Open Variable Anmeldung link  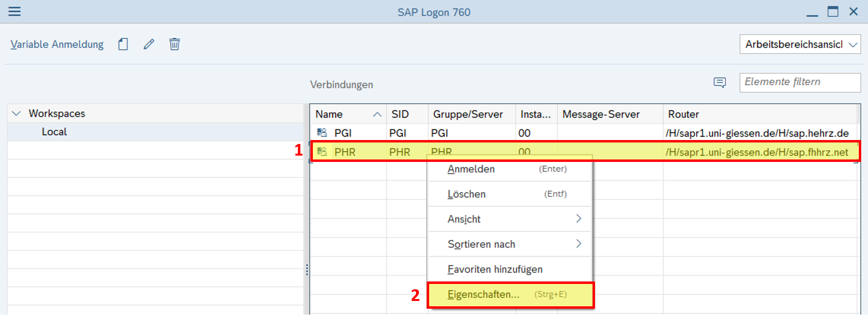(x=57, y=44)
